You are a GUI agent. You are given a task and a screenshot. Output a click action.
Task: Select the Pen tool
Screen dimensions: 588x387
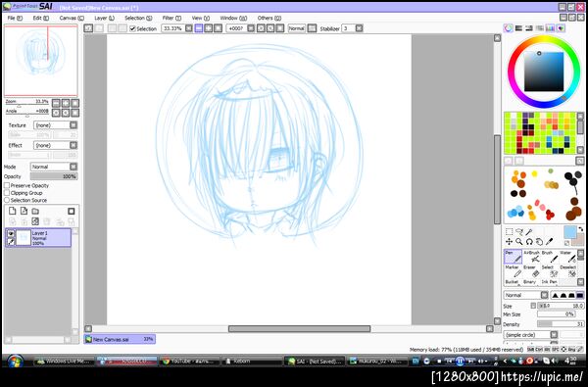pyautogui.click(x=513, y=257)
